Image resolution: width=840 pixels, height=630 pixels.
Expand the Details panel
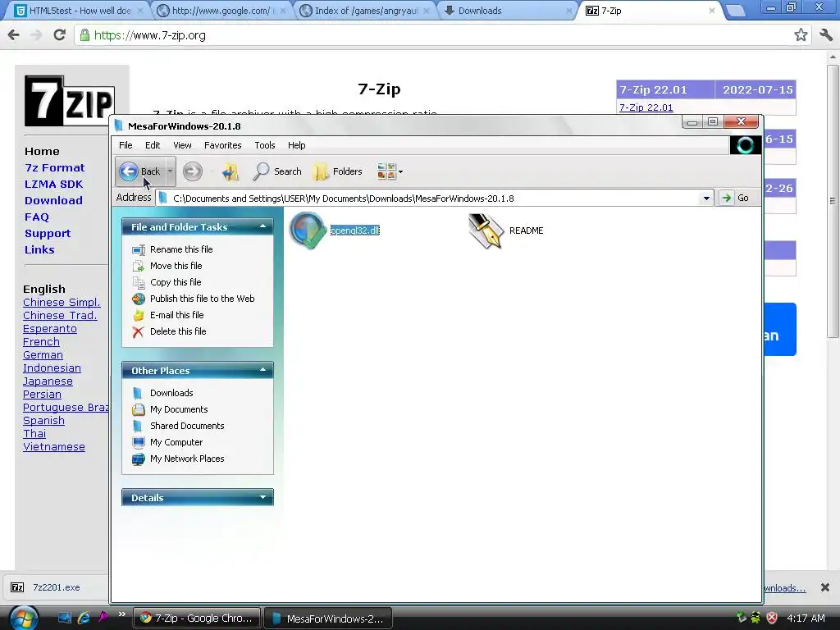(262, 497)
